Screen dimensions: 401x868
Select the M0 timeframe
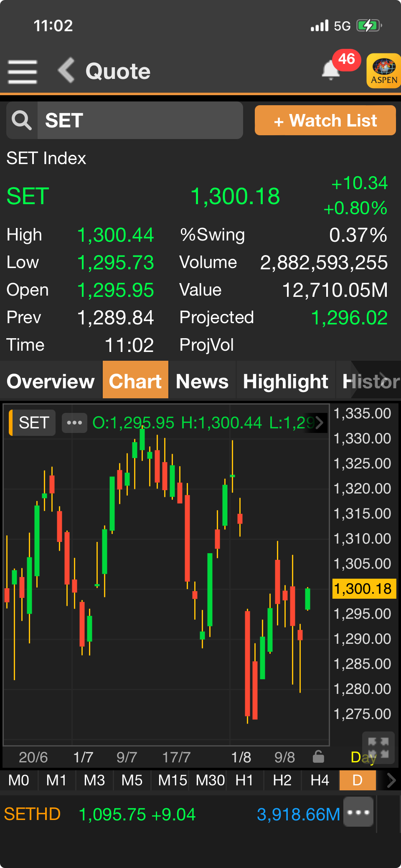(x=19, y=780)
